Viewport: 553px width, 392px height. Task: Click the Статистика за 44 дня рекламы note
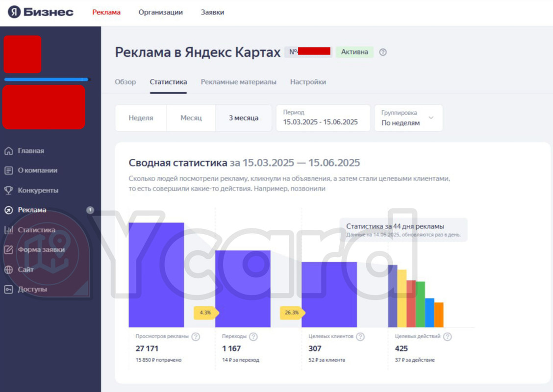tap(403, 230)
